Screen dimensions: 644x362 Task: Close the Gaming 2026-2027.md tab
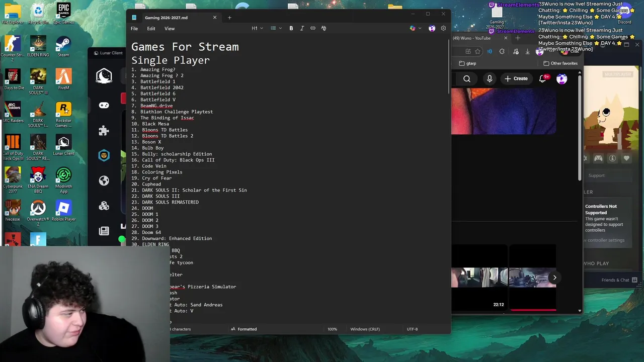(x=215, y=18)
